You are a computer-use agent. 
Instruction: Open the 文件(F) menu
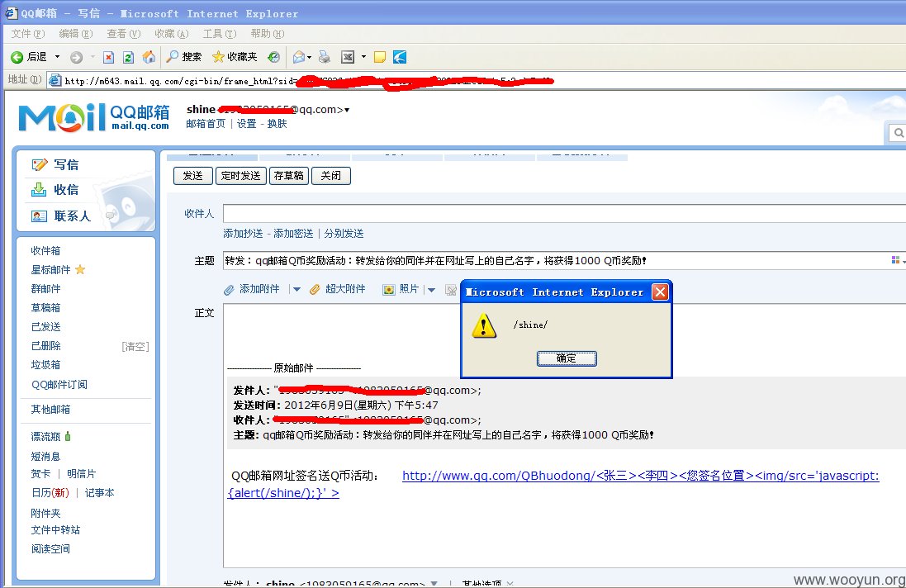28,34
